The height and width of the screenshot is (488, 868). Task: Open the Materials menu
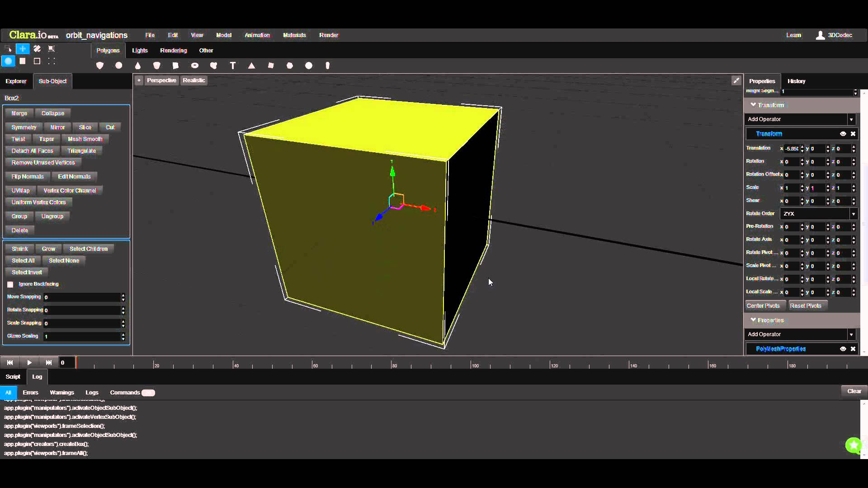click(294, 35)
